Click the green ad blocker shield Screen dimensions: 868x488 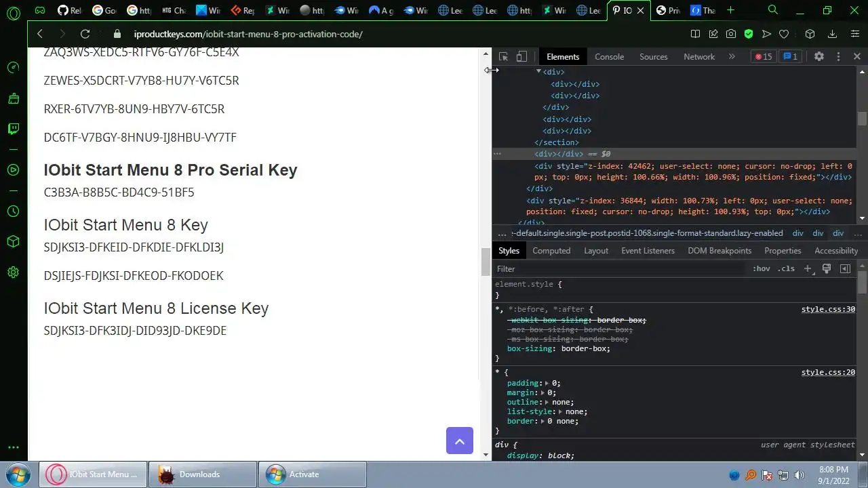749,34
